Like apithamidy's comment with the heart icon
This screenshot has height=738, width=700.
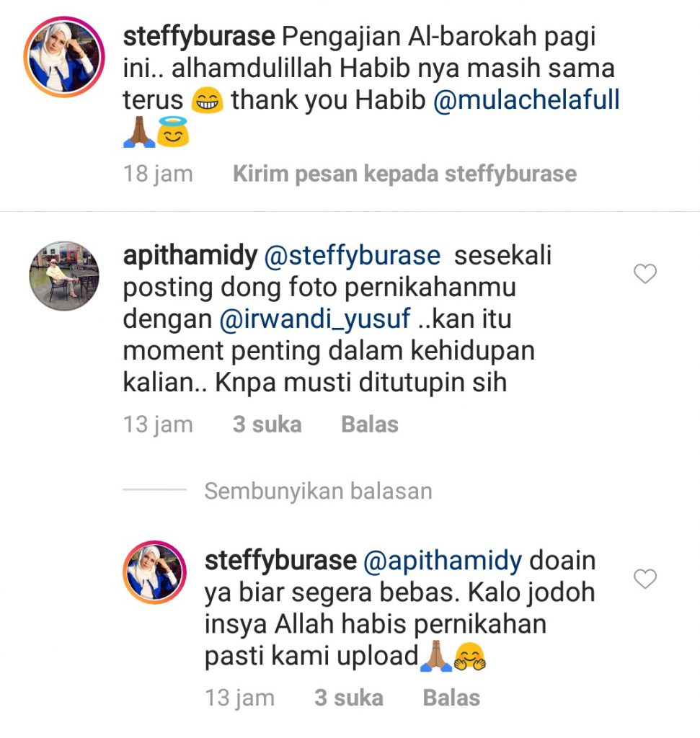(x=645, y=273)
